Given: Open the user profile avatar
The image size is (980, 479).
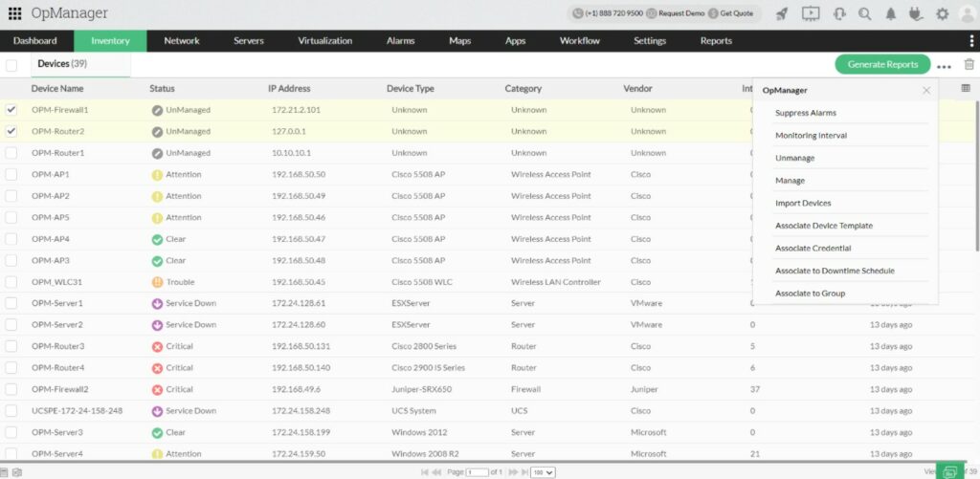Looking at the screenshot, I should [967, 13].
